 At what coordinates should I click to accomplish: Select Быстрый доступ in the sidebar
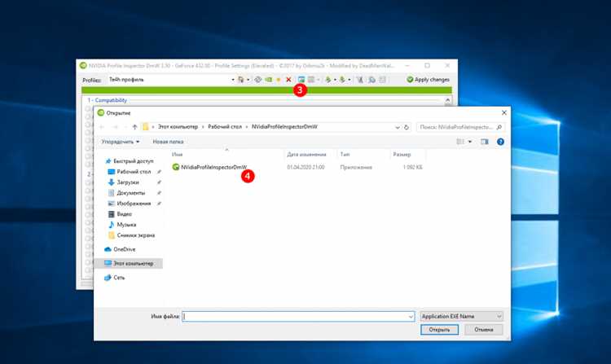133,161
